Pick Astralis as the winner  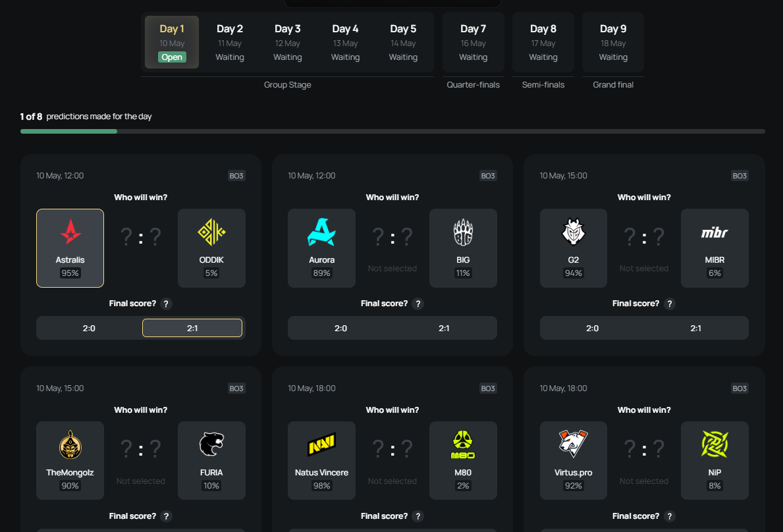(x=70, y=248)
